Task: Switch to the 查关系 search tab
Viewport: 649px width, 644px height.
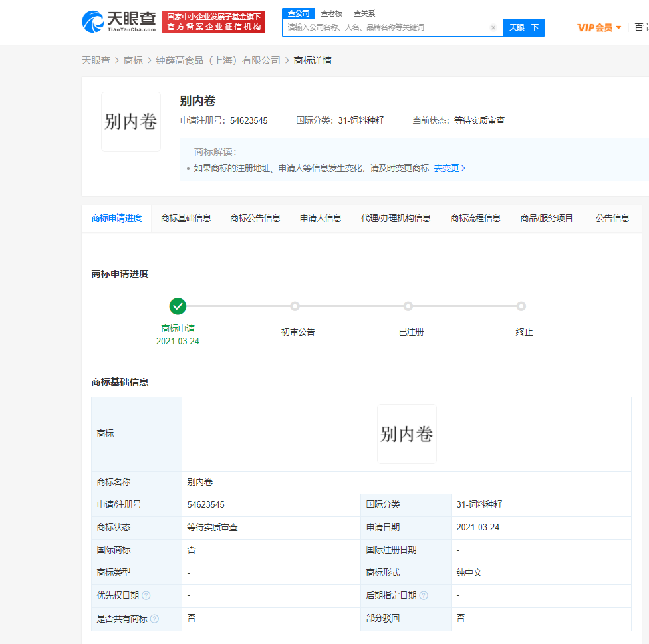Action: [364, 13]
